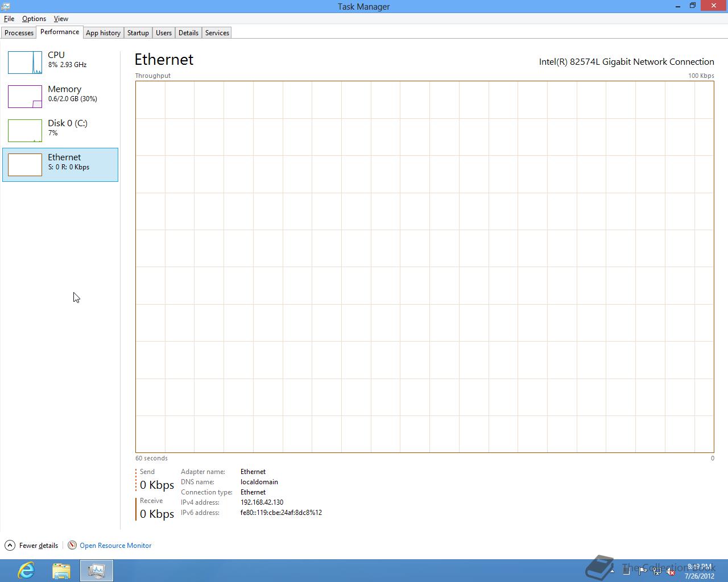The width and height of the screenshot is (728, 582).
Task: Open the View menu
Action: [61, 19]
